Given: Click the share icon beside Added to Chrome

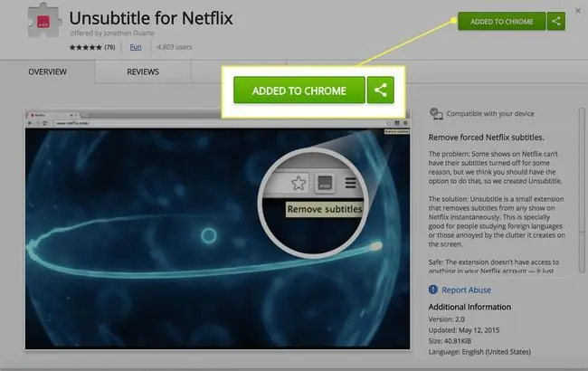Looking at the screenshot, I should coord(556,22).
